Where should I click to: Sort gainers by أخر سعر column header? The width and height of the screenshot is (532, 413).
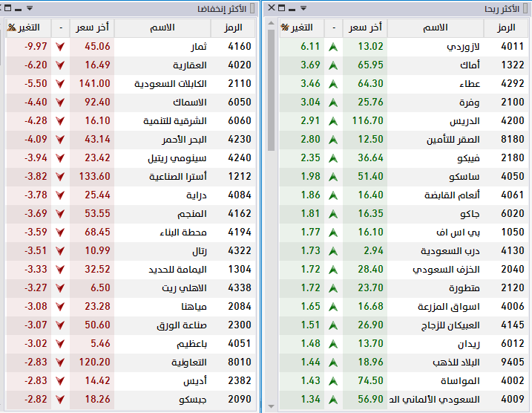365,27
